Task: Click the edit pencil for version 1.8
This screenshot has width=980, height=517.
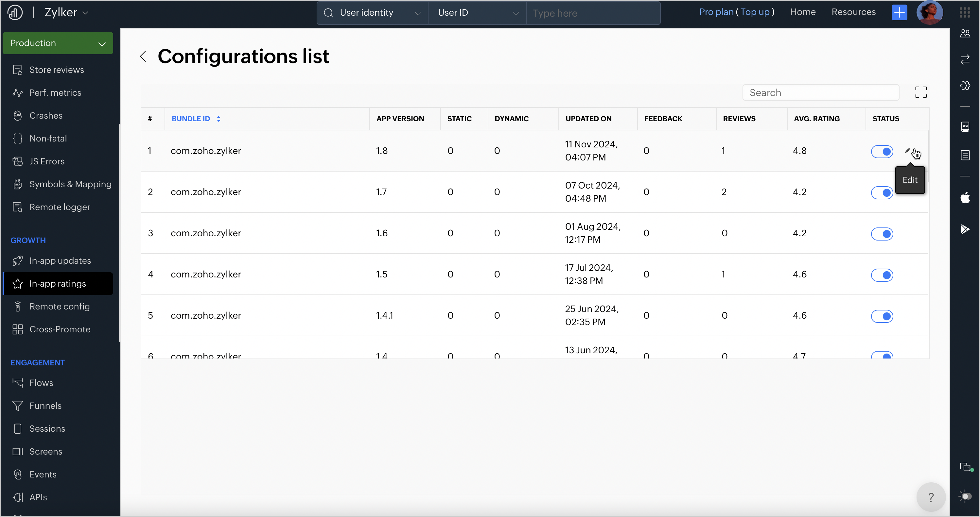Action: coord(908,151)
